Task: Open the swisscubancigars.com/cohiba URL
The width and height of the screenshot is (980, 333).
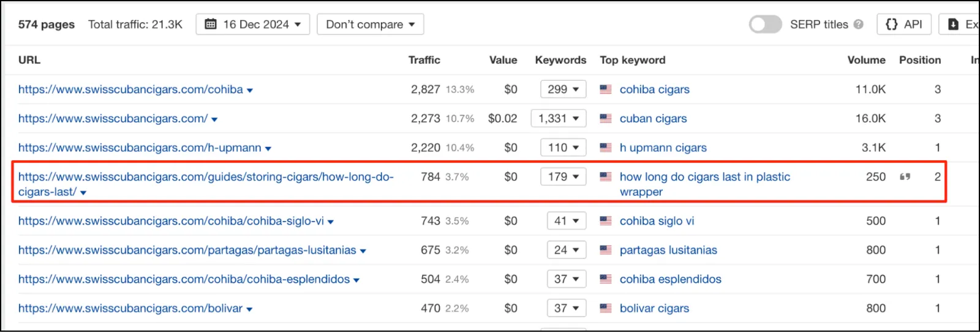Action: [130, 89]
